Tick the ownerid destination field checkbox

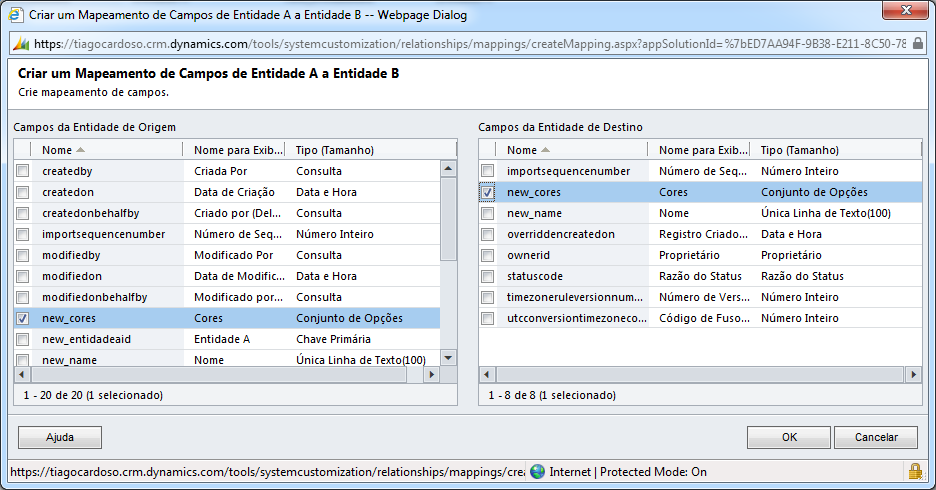(x=488, y=255)
